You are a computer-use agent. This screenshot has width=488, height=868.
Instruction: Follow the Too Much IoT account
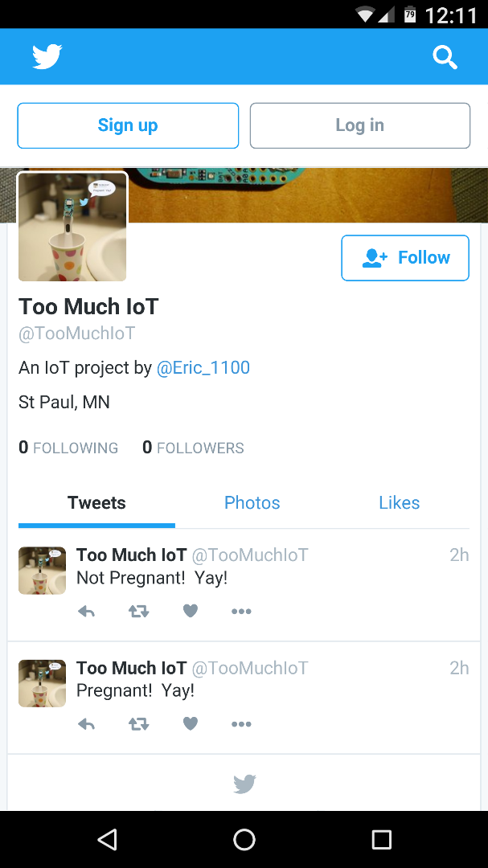(405, 258)
